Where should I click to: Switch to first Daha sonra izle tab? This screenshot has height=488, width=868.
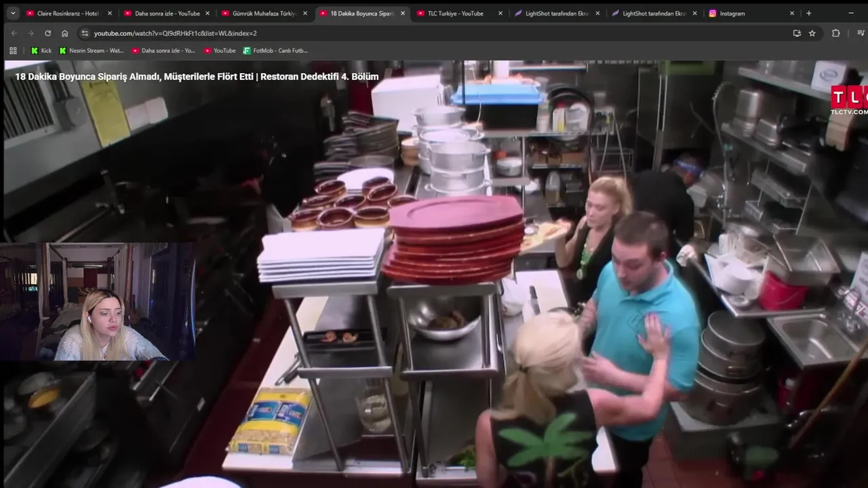tap(165, 13)
